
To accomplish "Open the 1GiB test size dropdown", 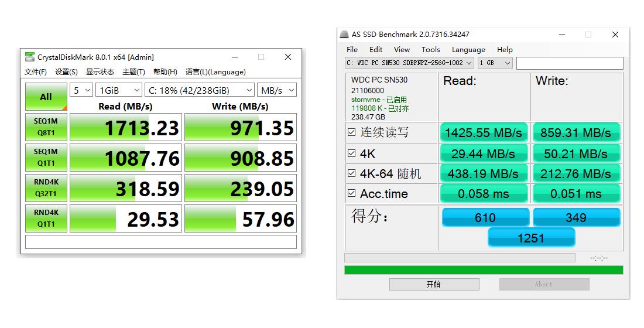I will pos(119,90).
